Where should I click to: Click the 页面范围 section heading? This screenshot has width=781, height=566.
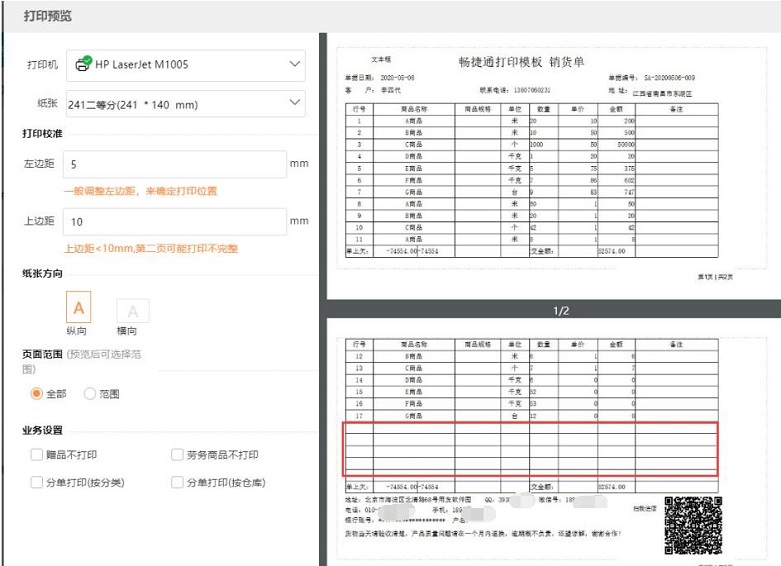click(x=42, y=354)
